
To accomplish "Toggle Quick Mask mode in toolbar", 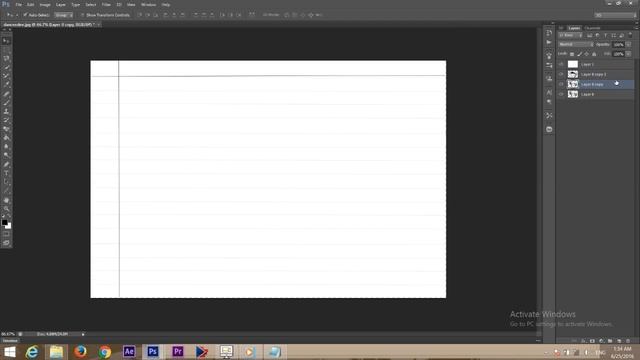I will pyautogui.click(x=6, y=234).
